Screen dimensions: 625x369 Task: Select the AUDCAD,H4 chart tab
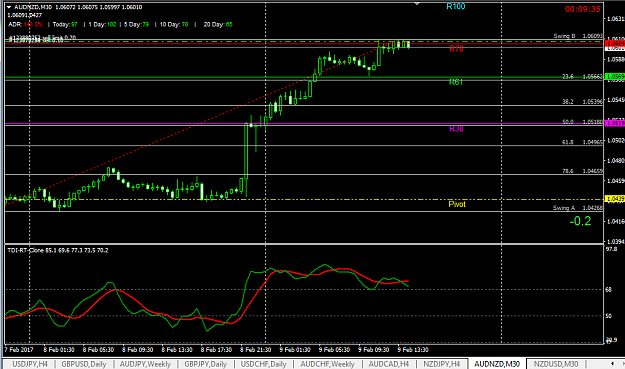pos(389,364)
